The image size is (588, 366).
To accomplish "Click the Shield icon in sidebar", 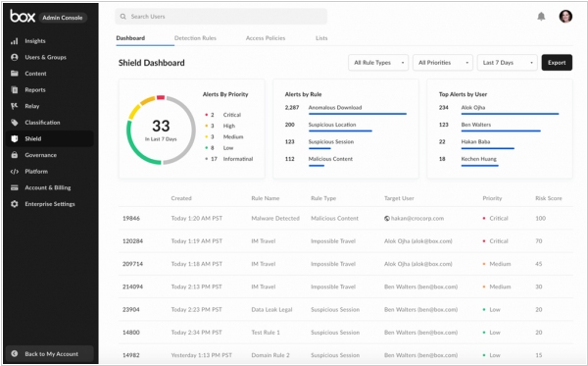I will pos(15,138).
